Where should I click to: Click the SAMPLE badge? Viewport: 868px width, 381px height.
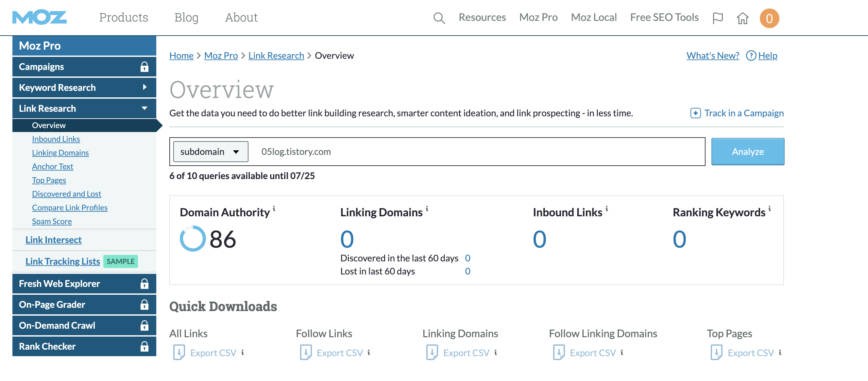[121, 261]
